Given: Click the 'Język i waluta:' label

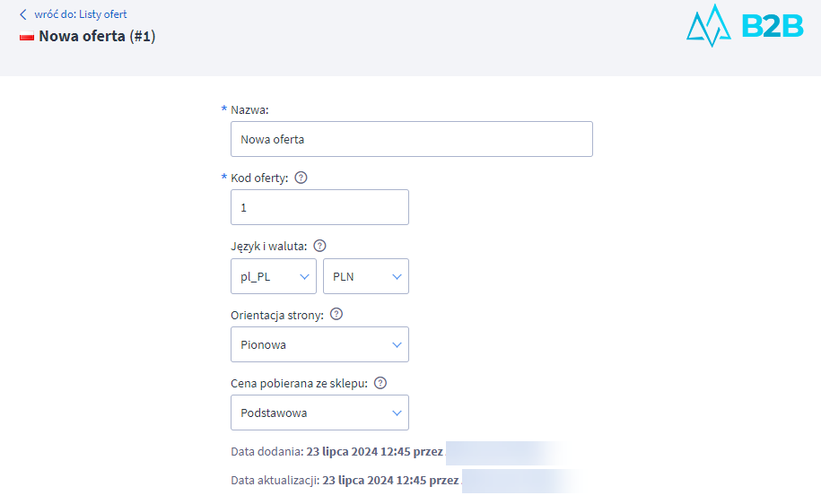Looking at the screenshot, I should (268, 246).
